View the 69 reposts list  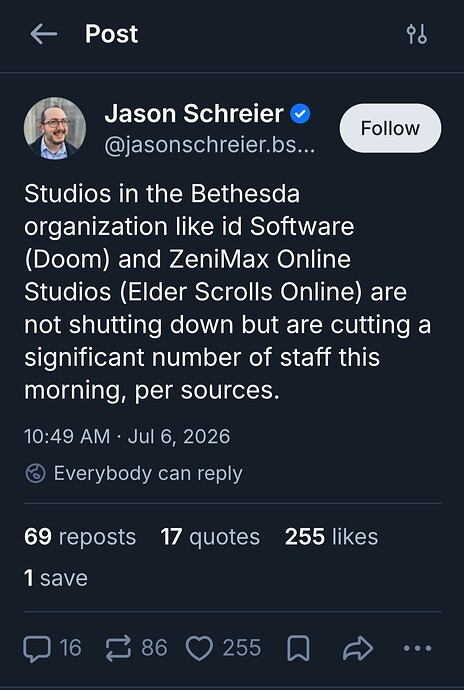(80, 537)
